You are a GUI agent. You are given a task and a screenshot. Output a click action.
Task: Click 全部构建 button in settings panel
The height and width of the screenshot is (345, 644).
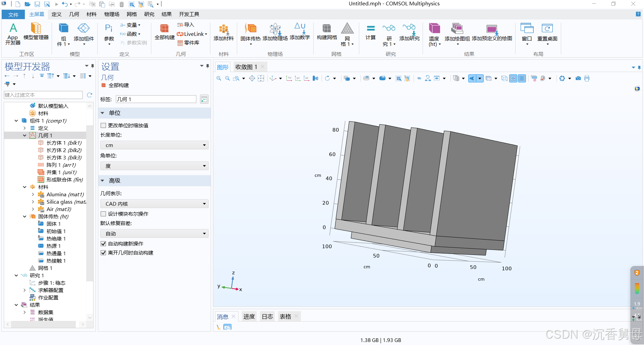[115, 85]
